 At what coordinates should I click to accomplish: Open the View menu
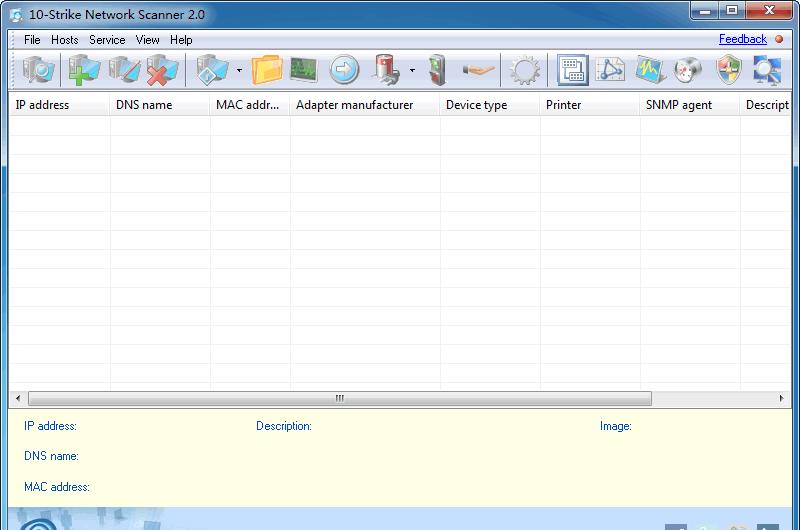pos(147,40)
